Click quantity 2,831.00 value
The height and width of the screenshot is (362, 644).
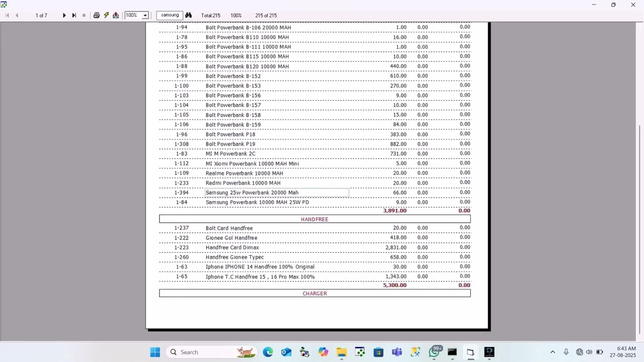tap(396, 247)
